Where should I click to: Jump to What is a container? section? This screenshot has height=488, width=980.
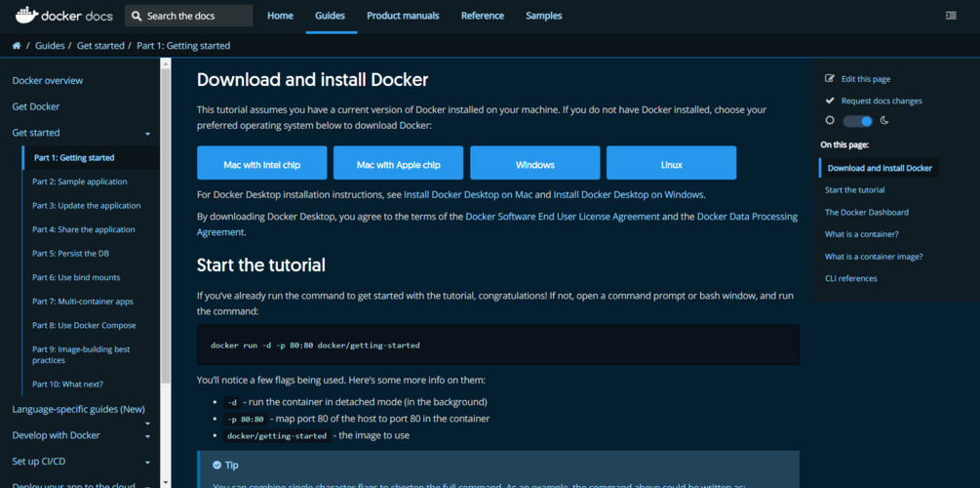(x=862, y=234)
